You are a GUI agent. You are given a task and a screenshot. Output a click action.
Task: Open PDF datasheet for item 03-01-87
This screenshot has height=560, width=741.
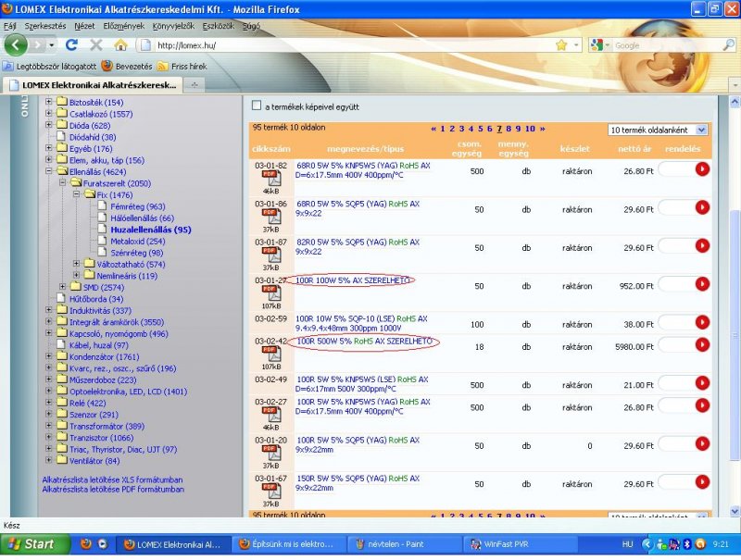click(x=271, y=255)
